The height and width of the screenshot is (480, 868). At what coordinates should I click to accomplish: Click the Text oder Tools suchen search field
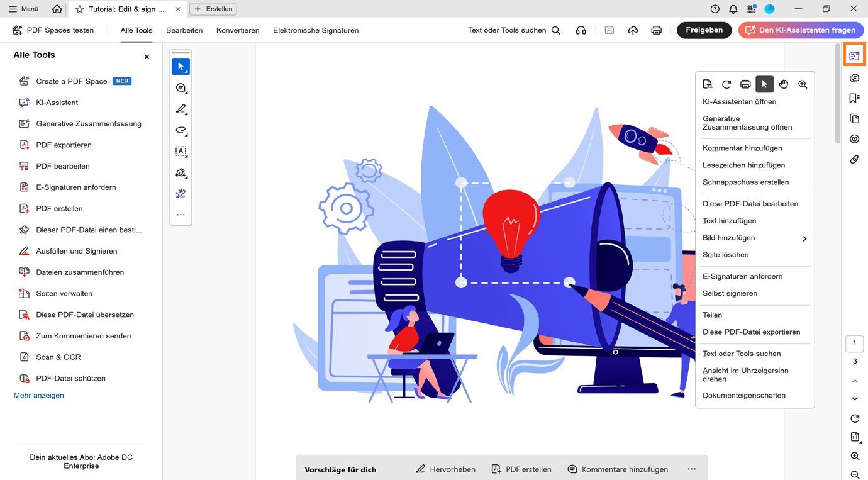point(515,30)
